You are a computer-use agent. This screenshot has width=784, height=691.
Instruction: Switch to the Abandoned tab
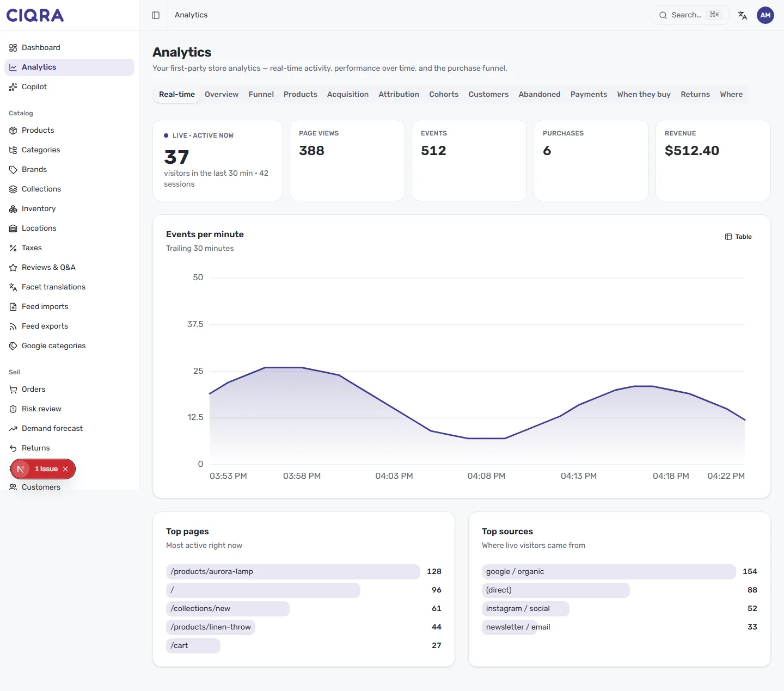pyautogui.click(x=540, y=95)
